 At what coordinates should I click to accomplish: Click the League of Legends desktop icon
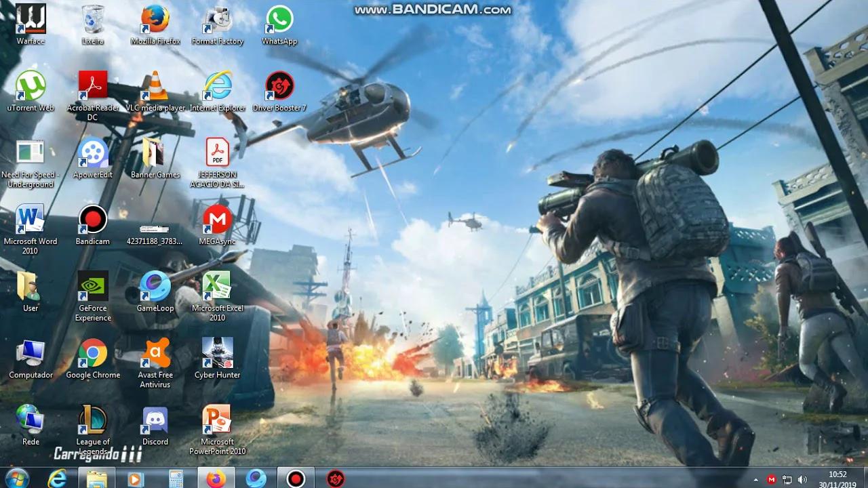pos(93,420)
